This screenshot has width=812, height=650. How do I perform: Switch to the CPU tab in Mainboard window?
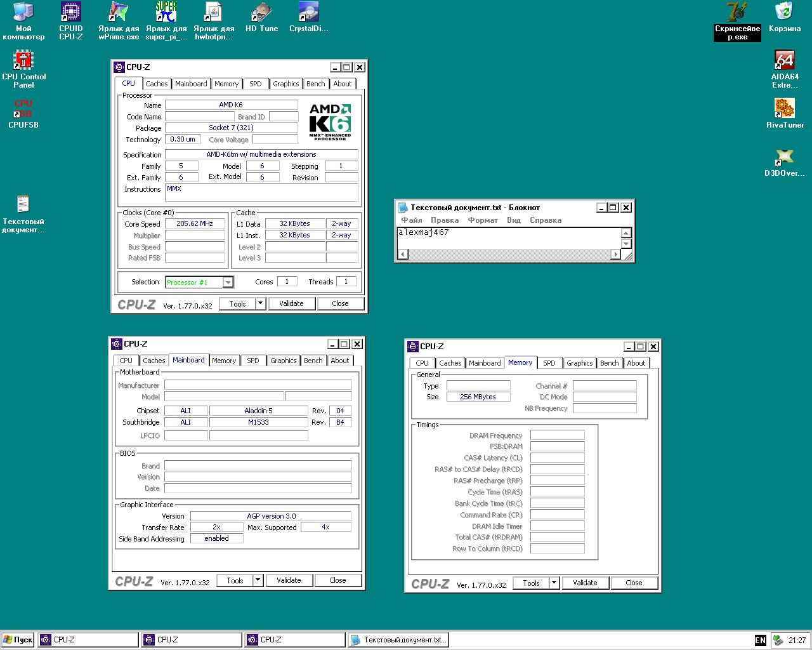(126, 361)
